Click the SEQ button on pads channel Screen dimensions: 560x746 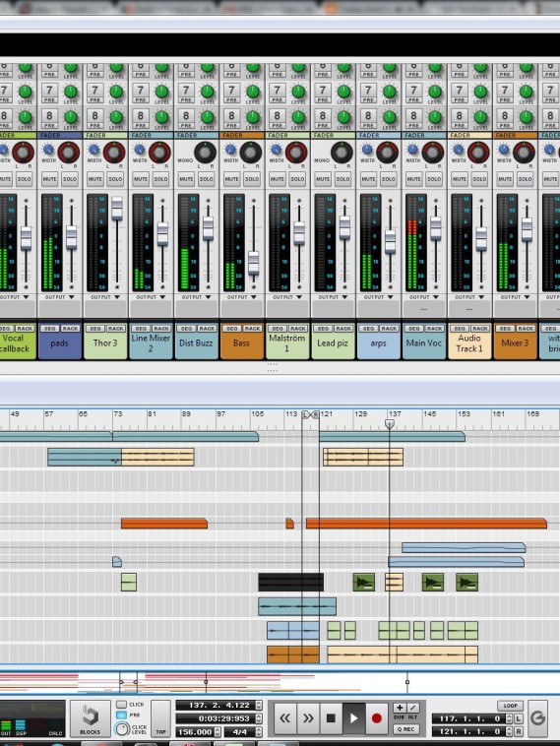pos(49,329)
